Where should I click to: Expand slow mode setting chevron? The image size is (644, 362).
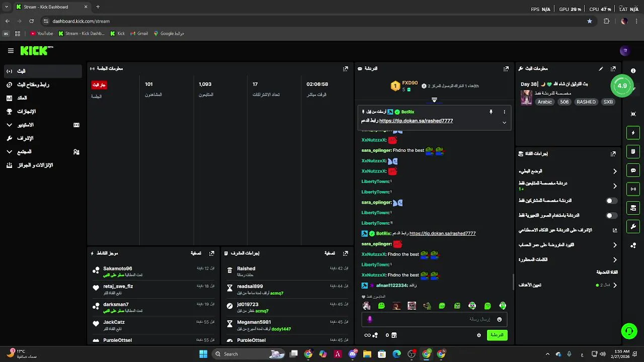615,171
